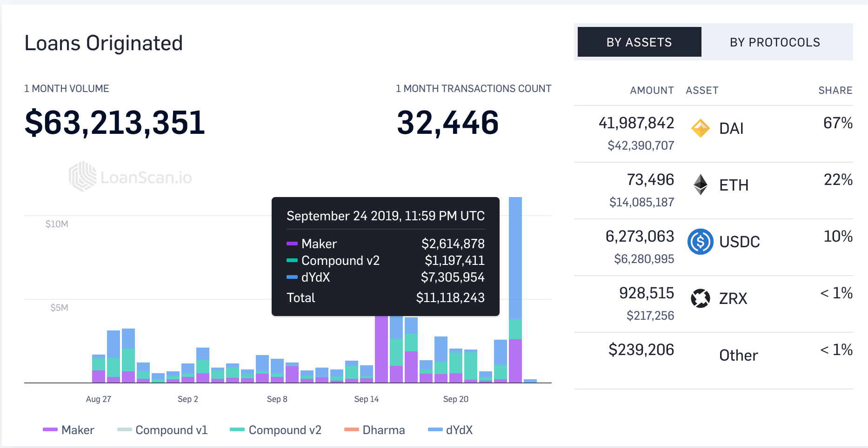The image size is (868, 448).
Task: Click the ETH diamond icon
Action: pyautogui.click(x=701, y=184)
